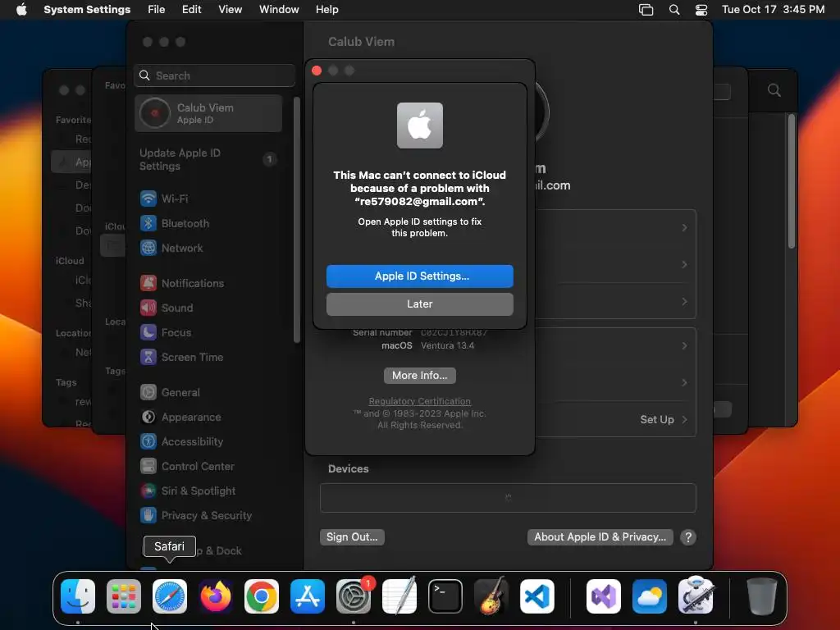Viewport: 840px width, 630px height.
Task: Open the Edit menu
Action: click(191, 10)
